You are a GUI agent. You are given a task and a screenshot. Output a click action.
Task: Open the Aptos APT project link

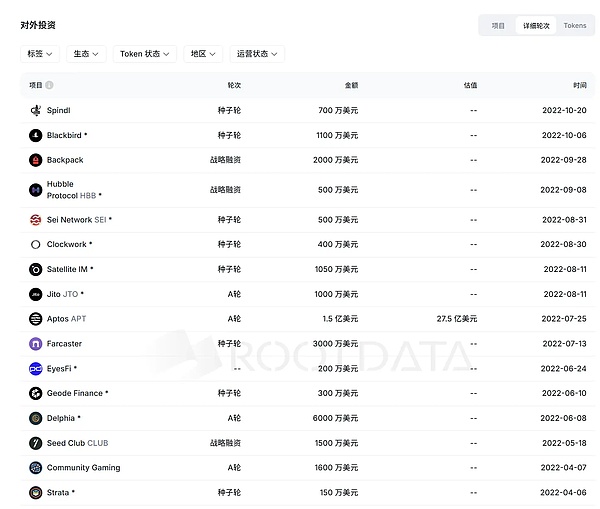[66, 319]
